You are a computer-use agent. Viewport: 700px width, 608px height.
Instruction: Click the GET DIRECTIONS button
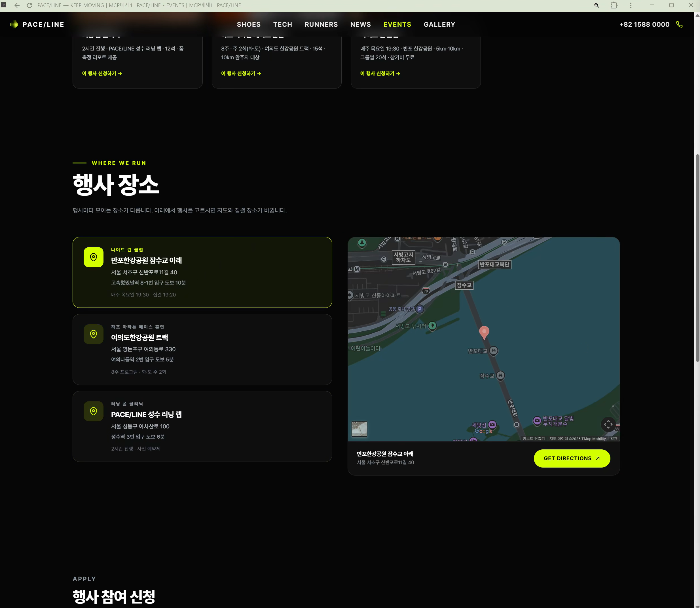click(x=572, y=458)
